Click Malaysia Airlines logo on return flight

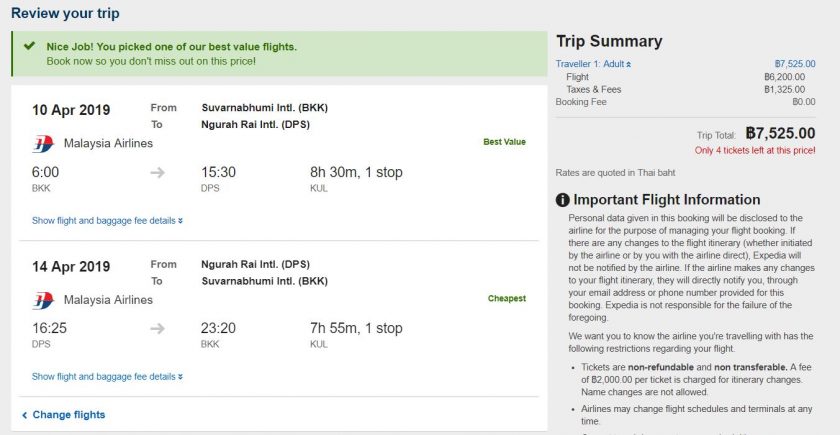click(43, 300)
